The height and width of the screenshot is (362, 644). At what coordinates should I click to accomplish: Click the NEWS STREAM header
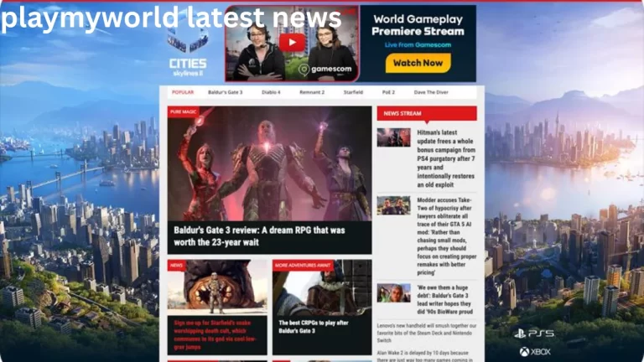[427, 113]
